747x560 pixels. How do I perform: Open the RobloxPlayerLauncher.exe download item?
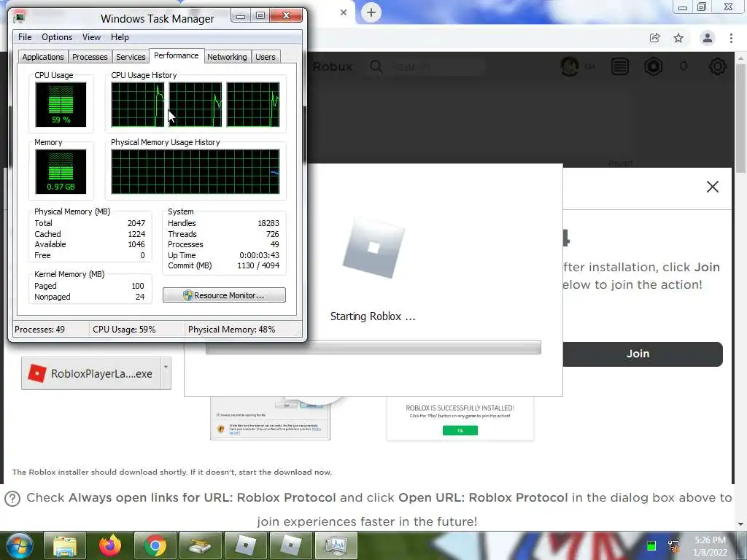click(x=91, y=373)
